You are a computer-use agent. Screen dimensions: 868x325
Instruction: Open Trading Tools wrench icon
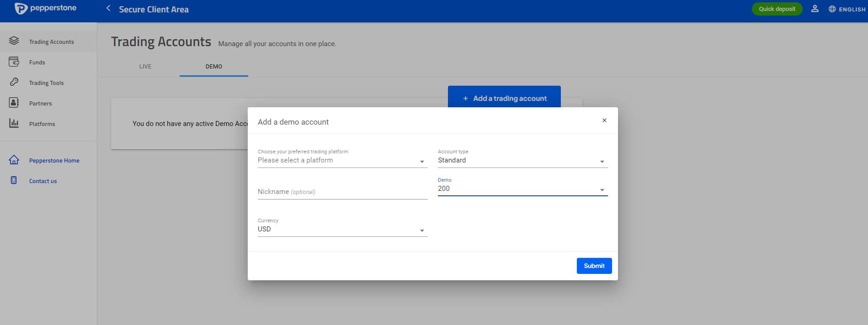tap(14, 82)
